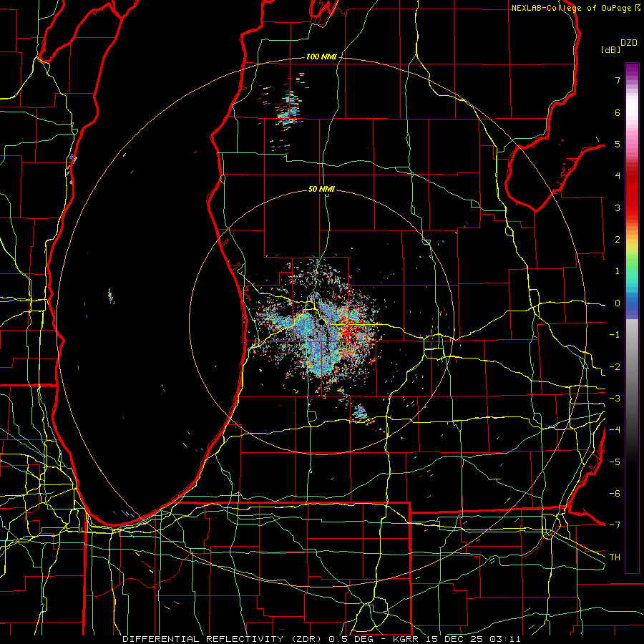Click the 6 tick on the color scale
The image size is (644, 644).
[618, 112]
